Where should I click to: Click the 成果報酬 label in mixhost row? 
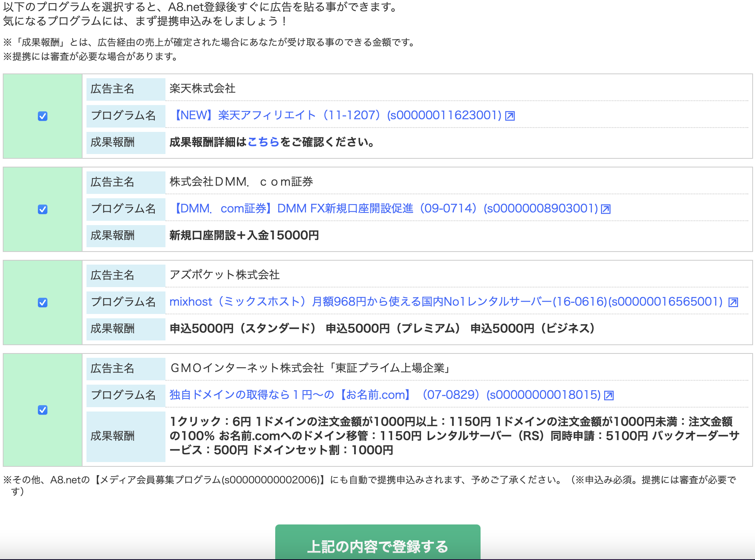point(126,329)
